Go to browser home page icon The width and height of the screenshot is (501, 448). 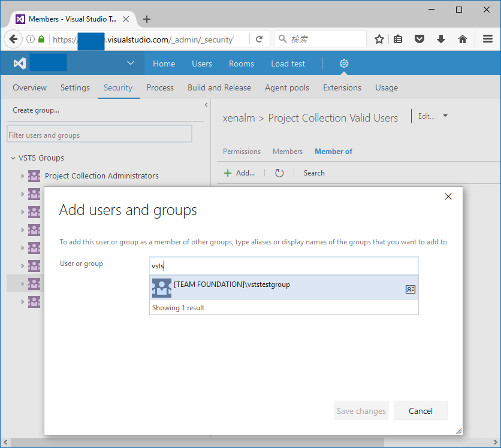pos(462,40)
